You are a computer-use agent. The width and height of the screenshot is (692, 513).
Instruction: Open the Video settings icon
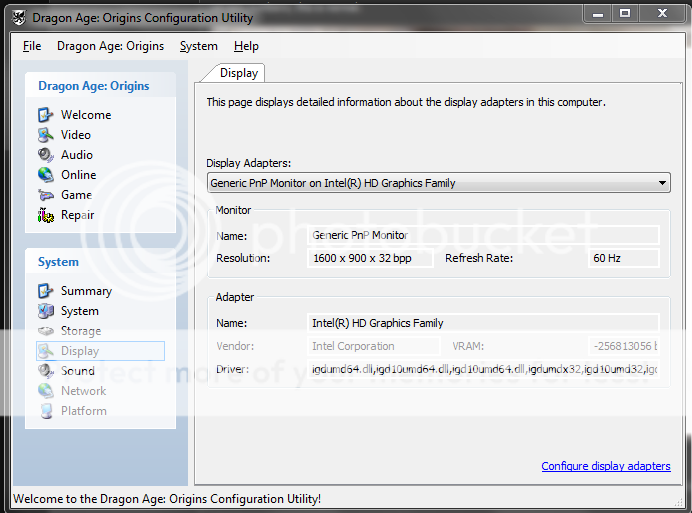point(46,135)
